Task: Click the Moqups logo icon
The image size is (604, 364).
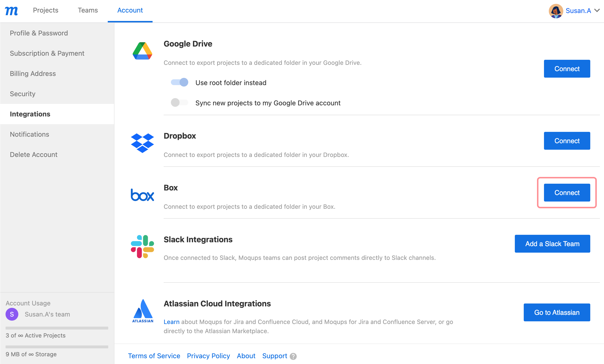Action: pos(11,11)
